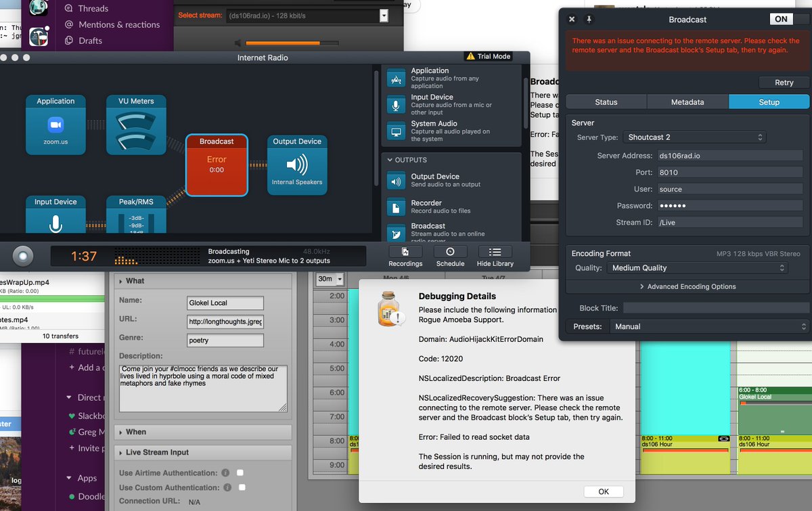Image resolution: width=812 pixels, height=511 pixels.
Task: Click OK in Debugging Details dialog
Action: [x=604, y=492]
